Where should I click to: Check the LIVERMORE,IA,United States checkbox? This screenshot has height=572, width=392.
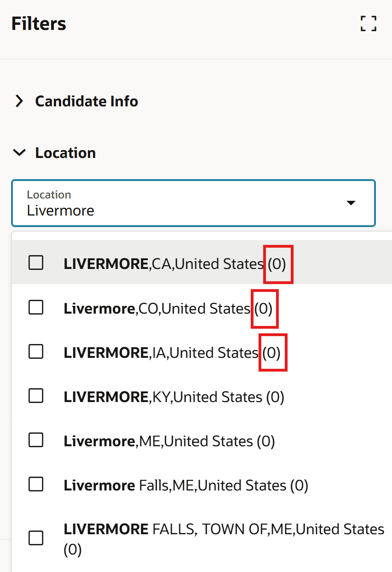(35, 351)
